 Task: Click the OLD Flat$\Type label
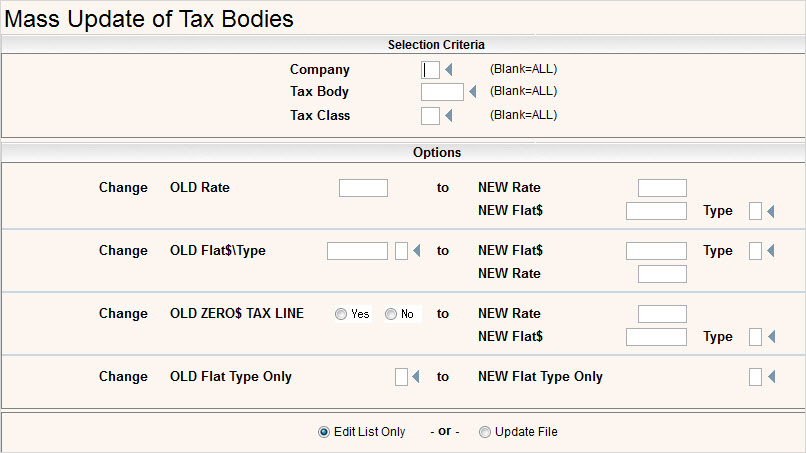point(218,250)
